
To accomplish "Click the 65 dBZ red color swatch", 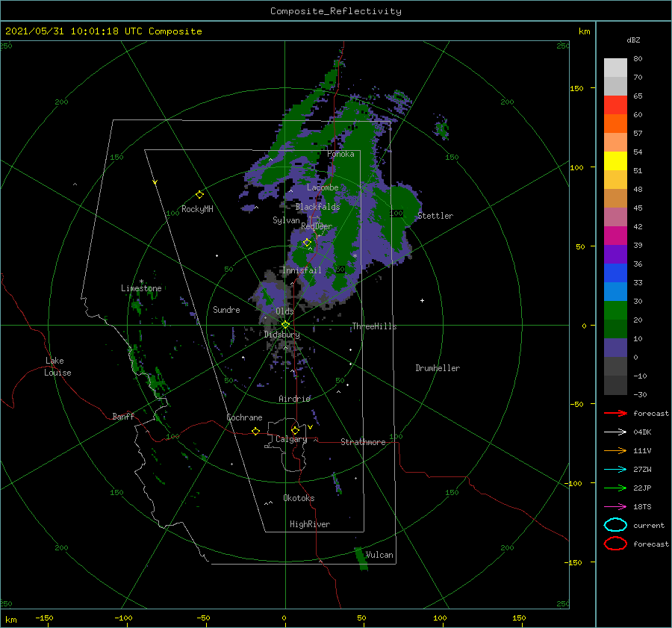I will click(615, 105).
